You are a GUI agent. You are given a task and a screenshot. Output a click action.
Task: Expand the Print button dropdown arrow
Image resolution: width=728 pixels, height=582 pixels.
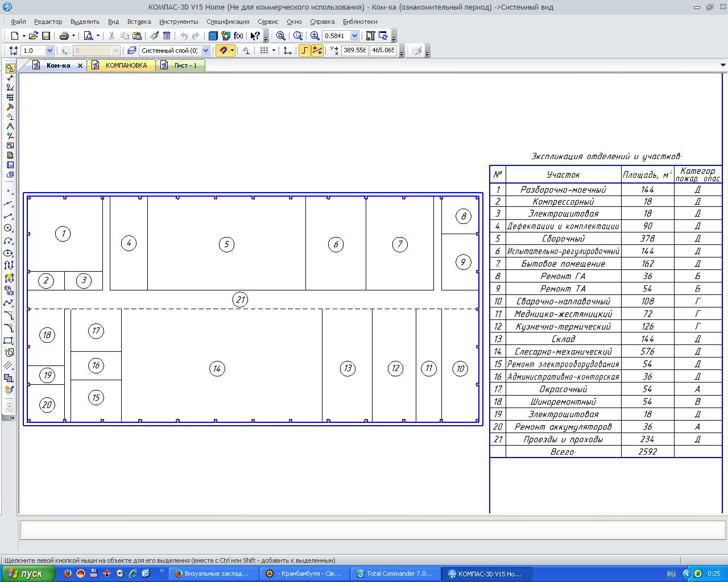tap(73, 36)
